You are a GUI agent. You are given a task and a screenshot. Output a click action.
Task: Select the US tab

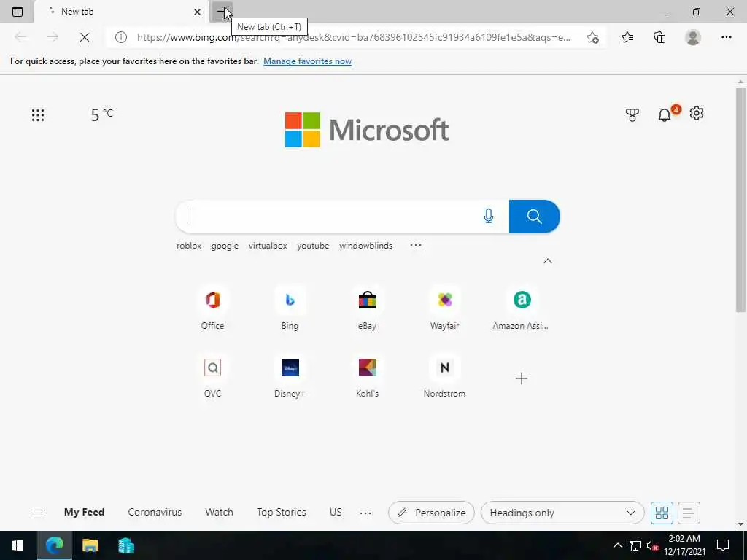point(336,513)
